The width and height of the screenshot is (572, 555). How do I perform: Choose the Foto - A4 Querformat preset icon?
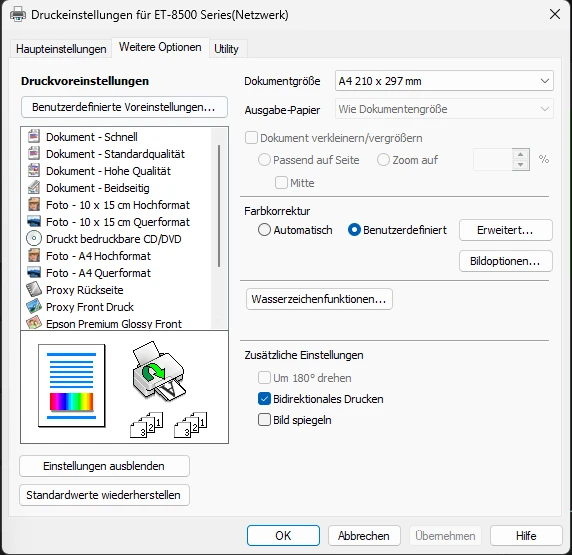(x=34, y=273)
